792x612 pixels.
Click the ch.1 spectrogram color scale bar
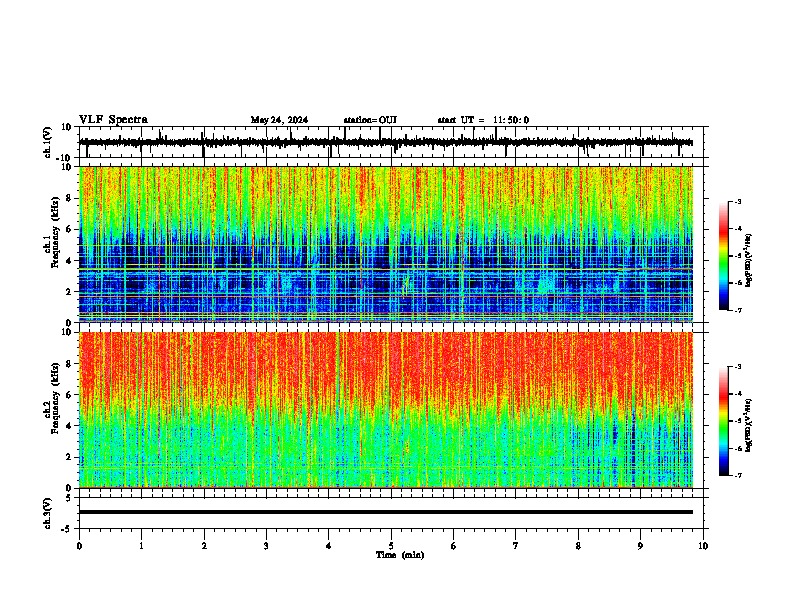point(724,256)
